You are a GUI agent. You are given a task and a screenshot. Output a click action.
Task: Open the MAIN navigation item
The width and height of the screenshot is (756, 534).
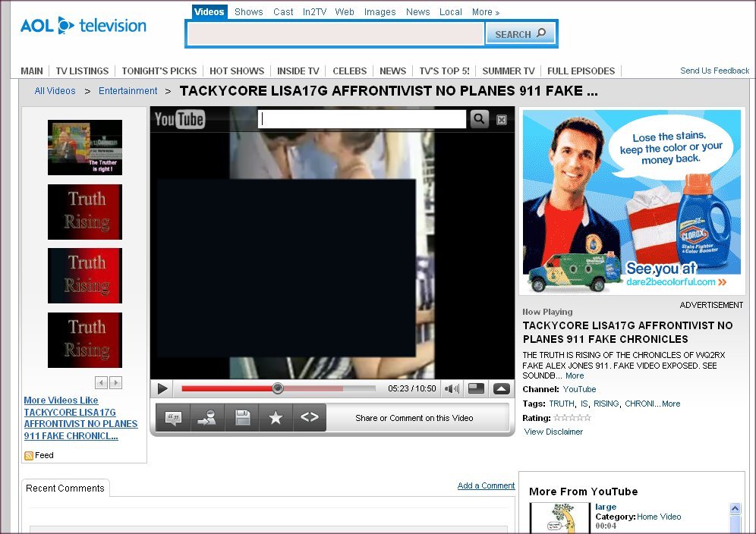pos(32,71)
